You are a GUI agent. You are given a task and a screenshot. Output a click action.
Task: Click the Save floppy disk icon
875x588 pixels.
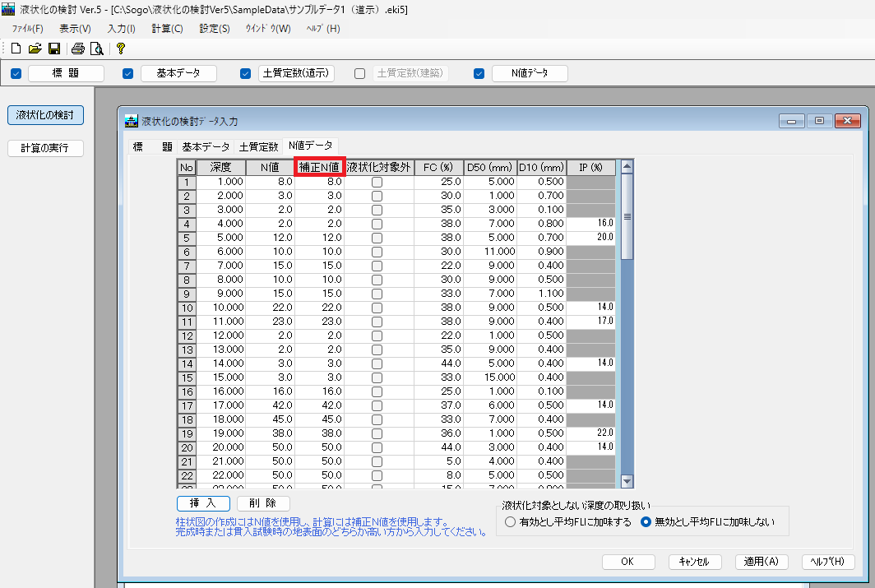coord(54,49)
